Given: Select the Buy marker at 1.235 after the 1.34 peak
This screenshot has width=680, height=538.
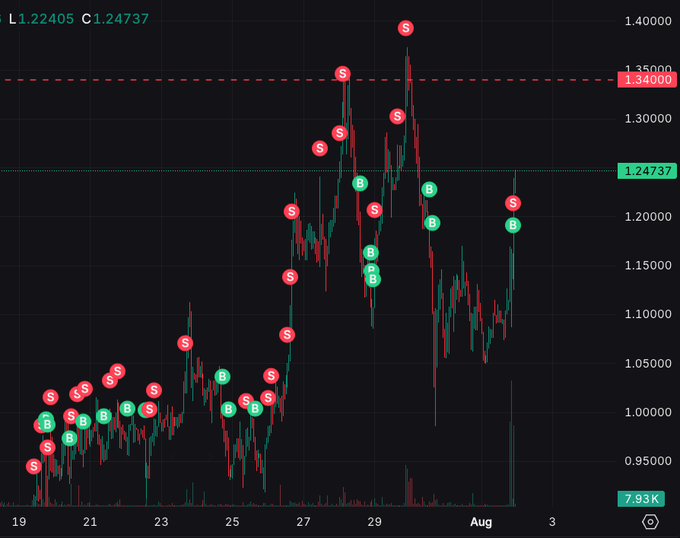Looking at the screenshot, I should pos(360,183).
